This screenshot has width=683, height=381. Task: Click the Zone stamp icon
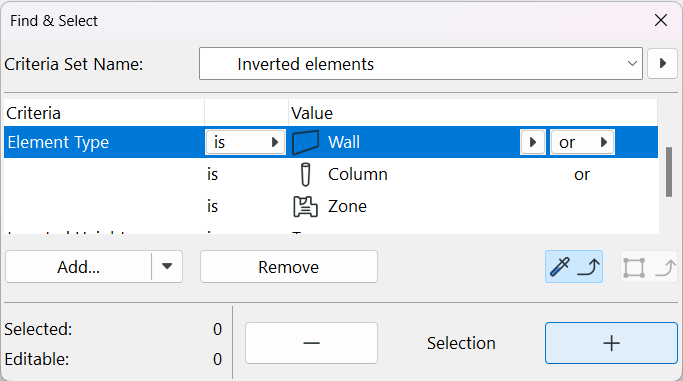[305, 206]
